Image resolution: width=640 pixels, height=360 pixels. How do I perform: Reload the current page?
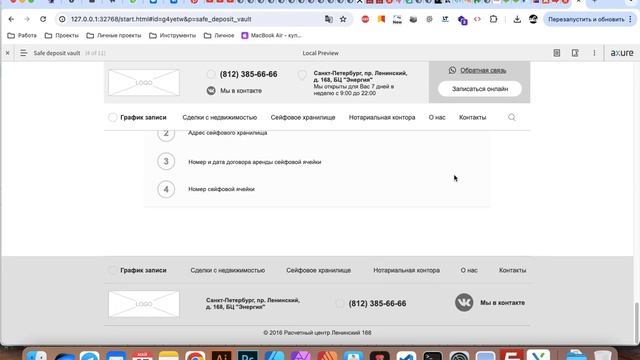click(43, 19)
